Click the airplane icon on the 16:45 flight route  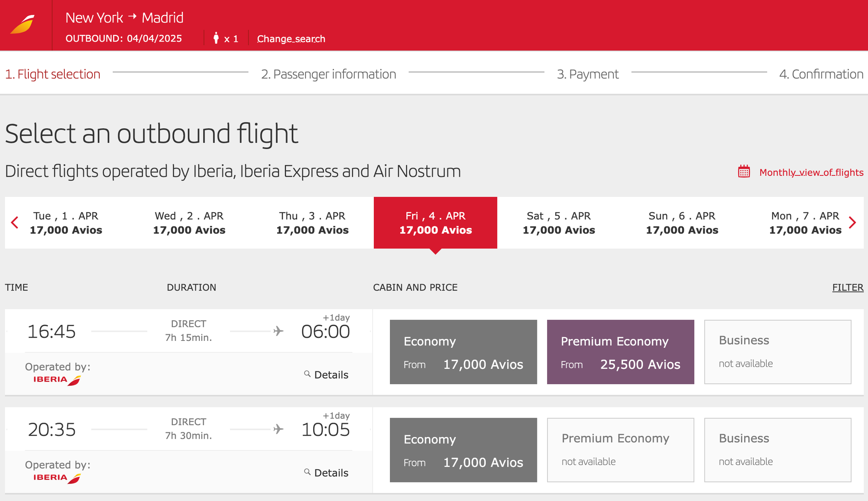point(278,331)
